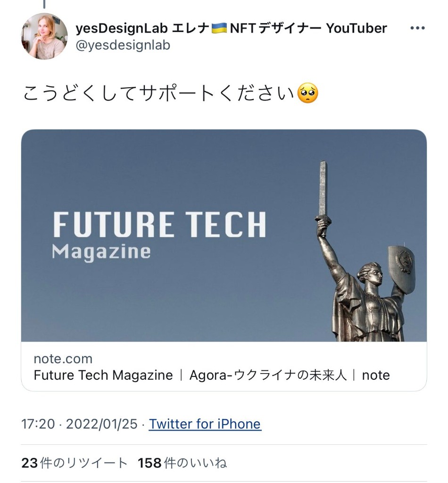Viewport: 448px width, 483px height.
Task: Click the pleading face emoji
Action: coord(308,93)
